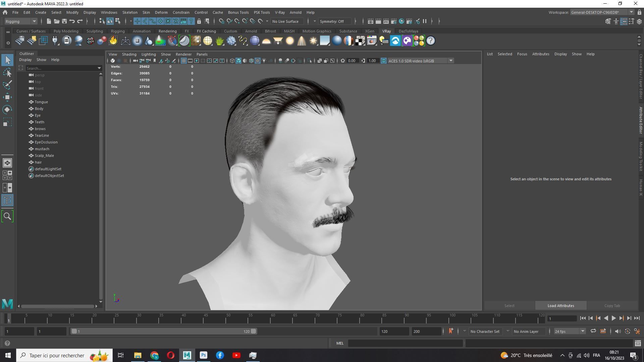This screenshot has height=362, width=644.
Task: Click the V-Ray shelf help question icon
Action: pyautogui.click(x=431, y=41)
